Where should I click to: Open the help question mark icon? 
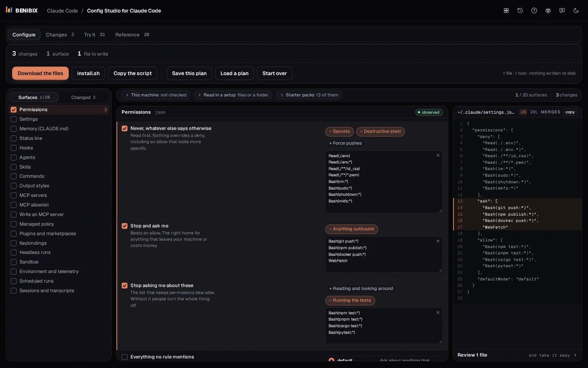[x=534, y=11]
